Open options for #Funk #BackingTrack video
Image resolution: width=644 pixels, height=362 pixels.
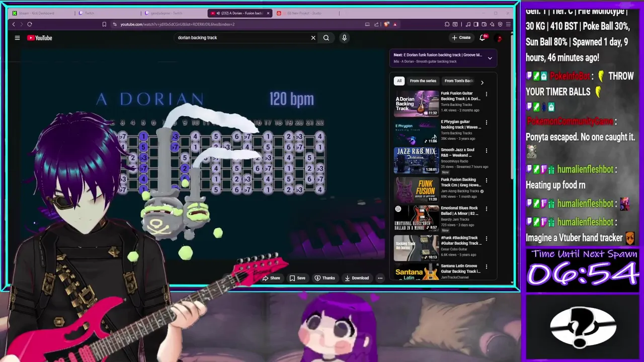coord(486,239)
